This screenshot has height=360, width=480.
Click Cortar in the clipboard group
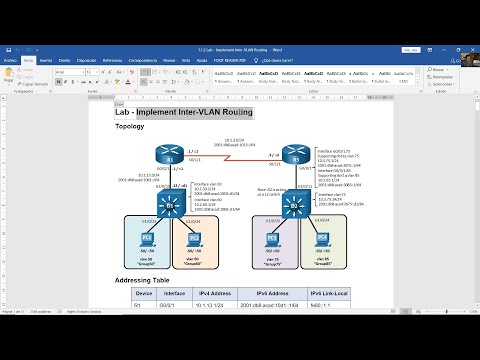25,70
